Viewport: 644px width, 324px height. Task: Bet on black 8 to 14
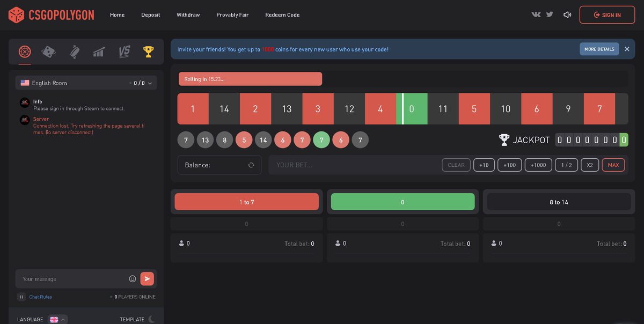[559, 202]
